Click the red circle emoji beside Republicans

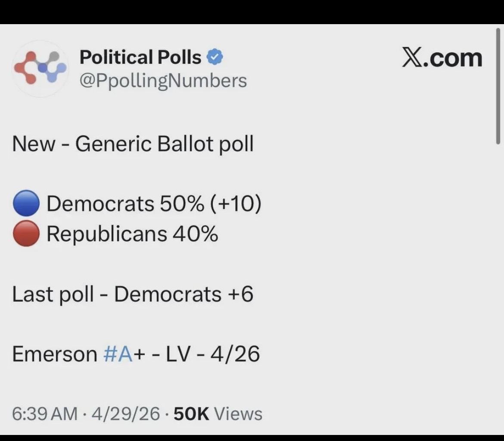point(27,234)
